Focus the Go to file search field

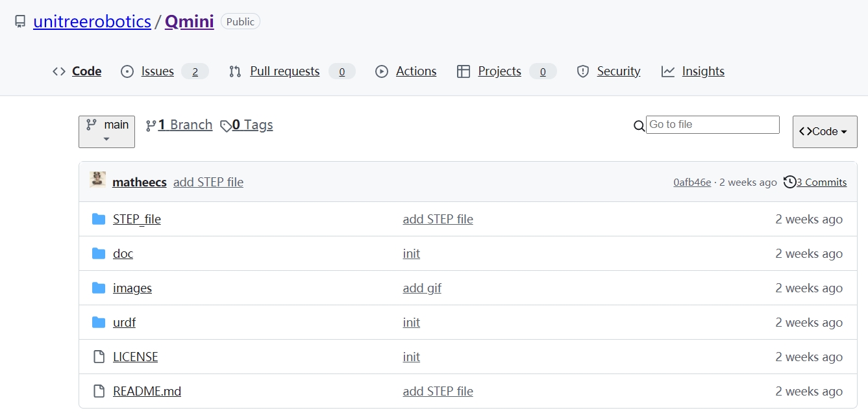point(712,125)
